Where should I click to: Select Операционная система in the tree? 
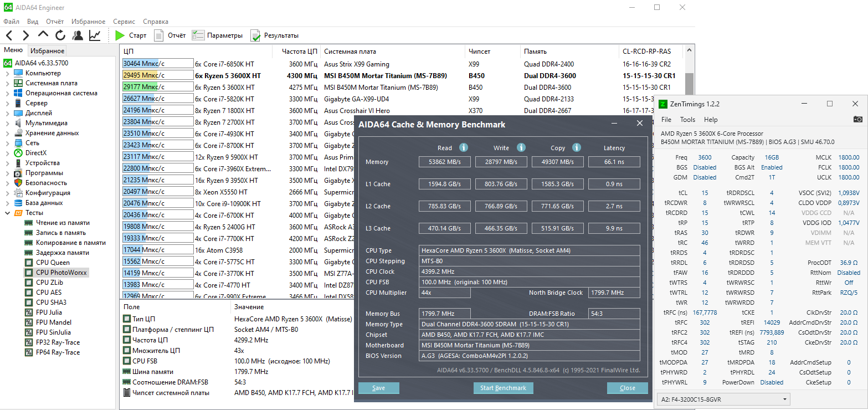point(61,93)
